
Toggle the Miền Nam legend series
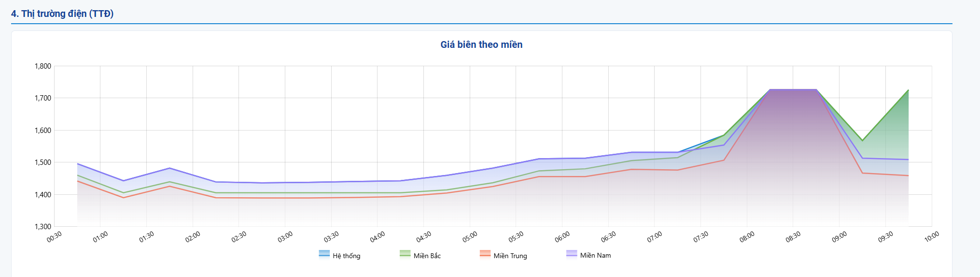(x=588, y=255)
